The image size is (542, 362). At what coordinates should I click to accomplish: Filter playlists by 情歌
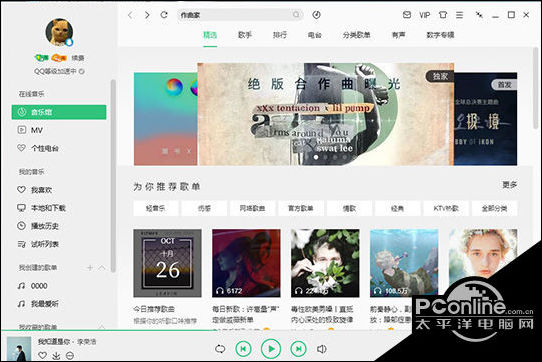click(x=349, y=208)
